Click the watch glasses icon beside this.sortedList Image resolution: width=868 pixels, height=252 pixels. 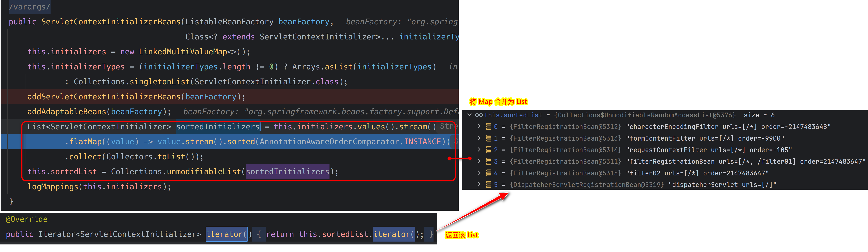pos(479,115)
